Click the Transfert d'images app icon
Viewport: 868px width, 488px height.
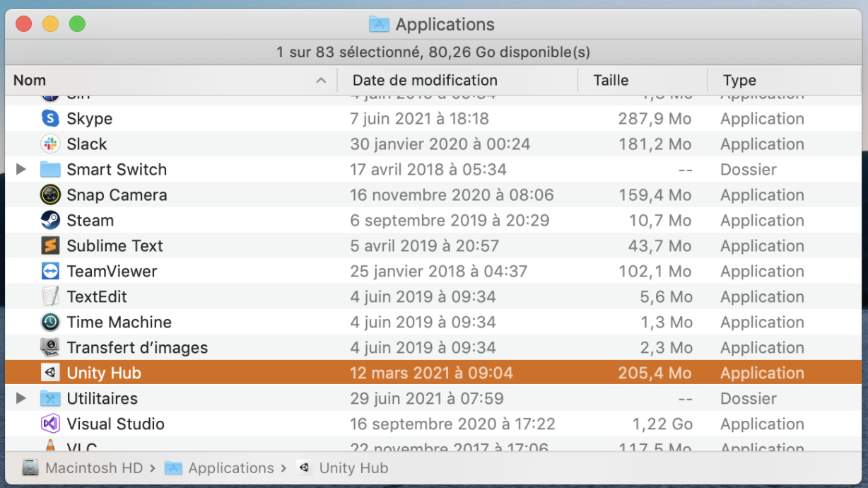pyautogui.click(x=50, y=348)
